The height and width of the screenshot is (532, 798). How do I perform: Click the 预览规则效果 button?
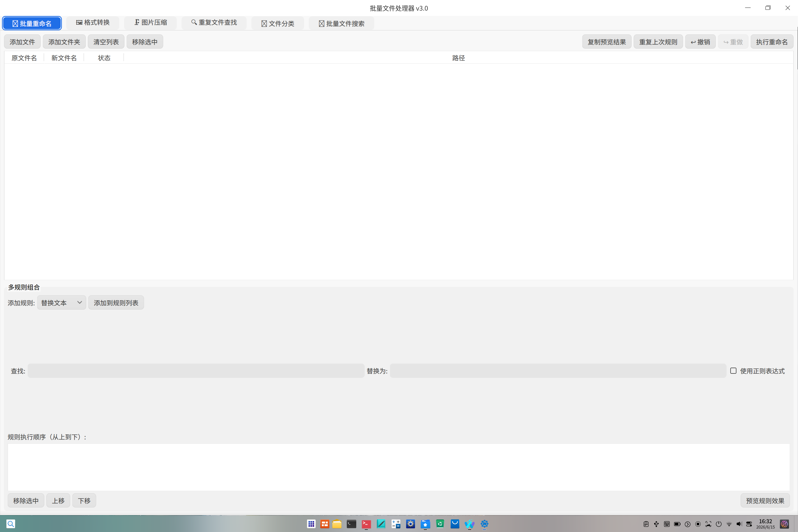click(765, 500)
